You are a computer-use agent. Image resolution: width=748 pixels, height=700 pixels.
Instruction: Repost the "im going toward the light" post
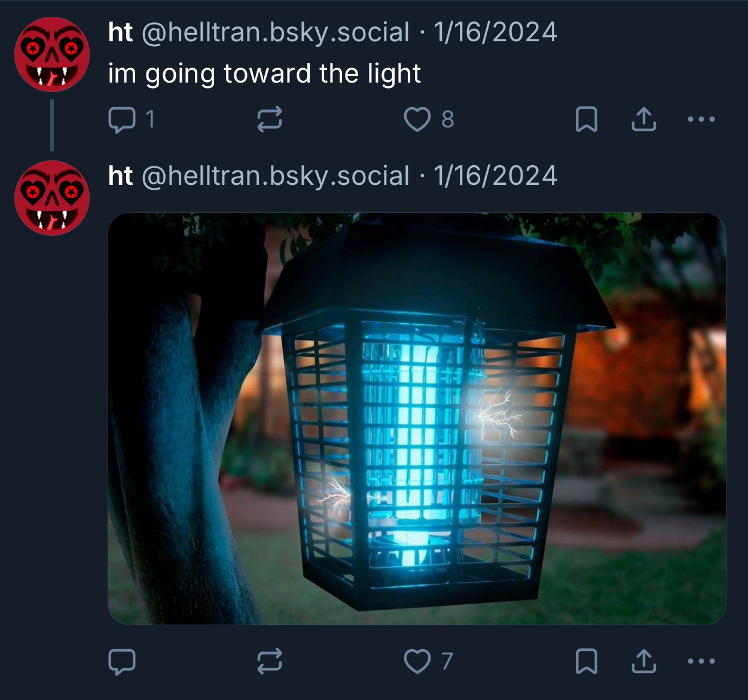pyautogui.click(x=270, y=119)
